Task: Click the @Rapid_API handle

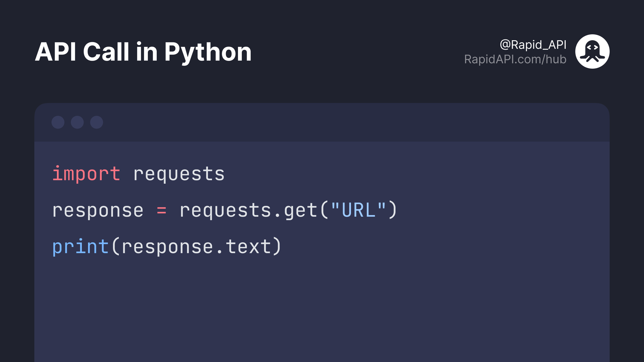Action: click(x=533, y=45)
